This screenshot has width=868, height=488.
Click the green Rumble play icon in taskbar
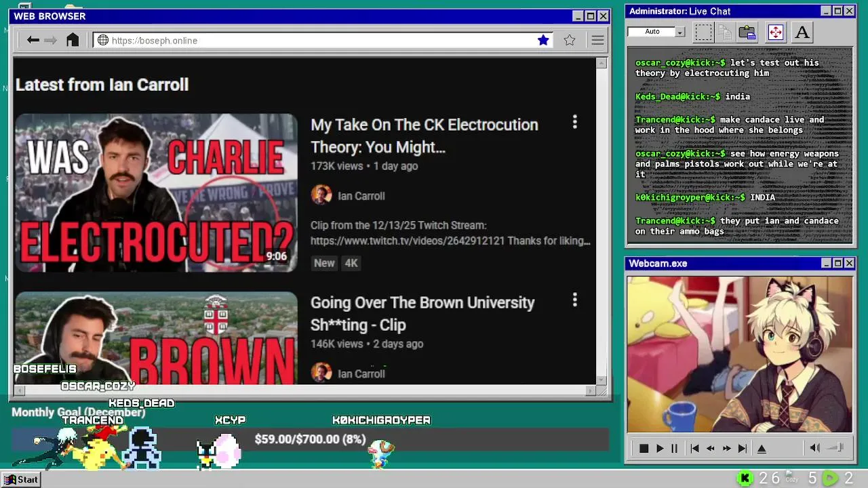click(x=830, y=479)
